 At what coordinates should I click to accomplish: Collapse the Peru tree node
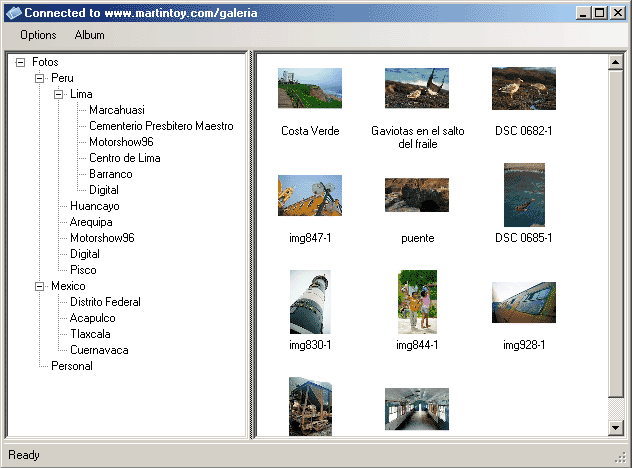(40, 78)
